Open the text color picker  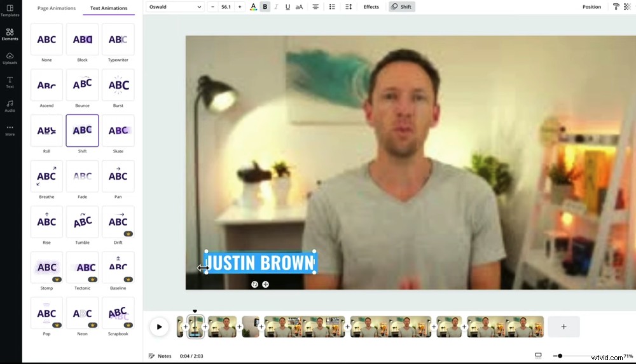[x=253, y=7]
